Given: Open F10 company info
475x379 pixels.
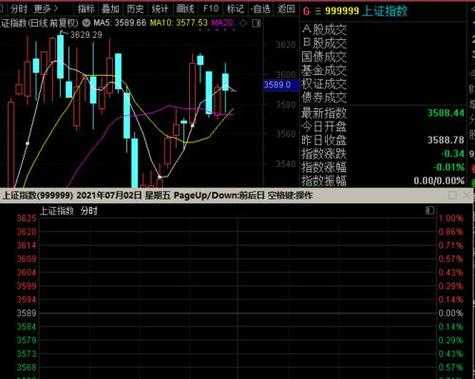Looking at the screenshot, I should (211, 8).
